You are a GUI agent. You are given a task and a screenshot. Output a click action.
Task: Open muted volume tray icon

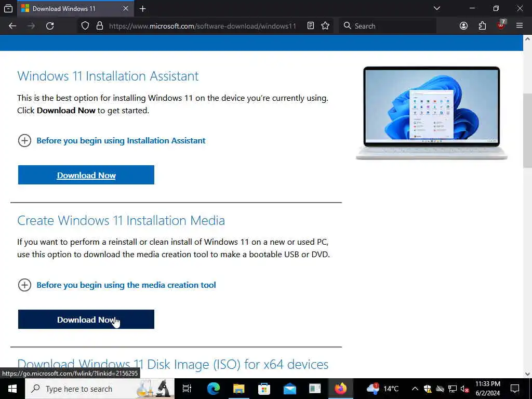(x=464, y=389)
